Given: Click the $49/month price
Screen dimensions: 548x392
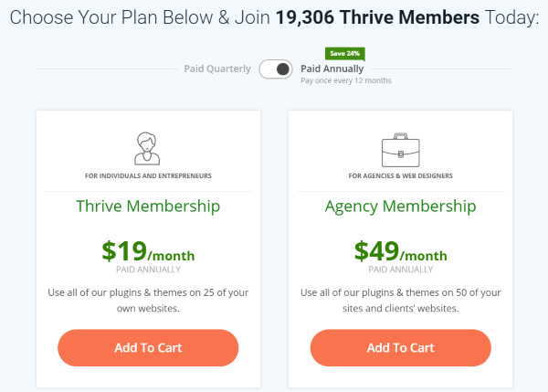Looking at the screenshot, I should [x=400, y=251].
